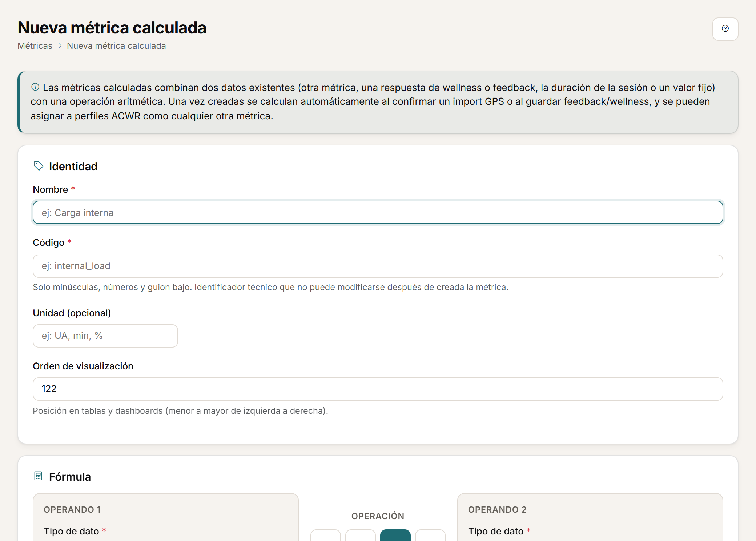Click the 'Solo minúsculas, números y guion bajo' hint
756x541 pixels.
270,287
